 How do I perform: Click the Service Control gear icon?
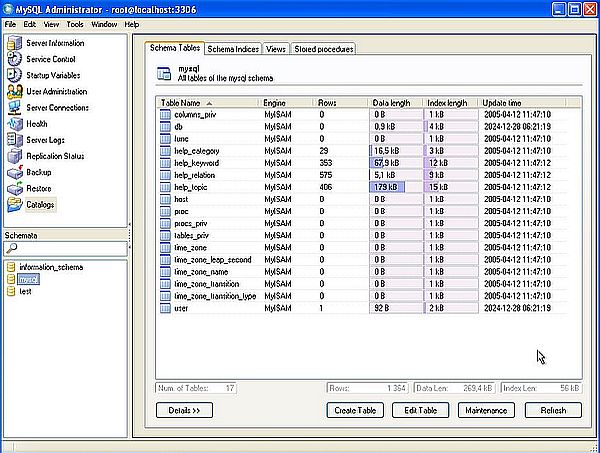(15, 59)
